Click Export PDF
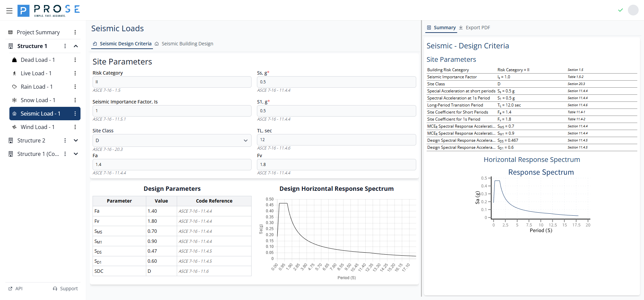 475,28
